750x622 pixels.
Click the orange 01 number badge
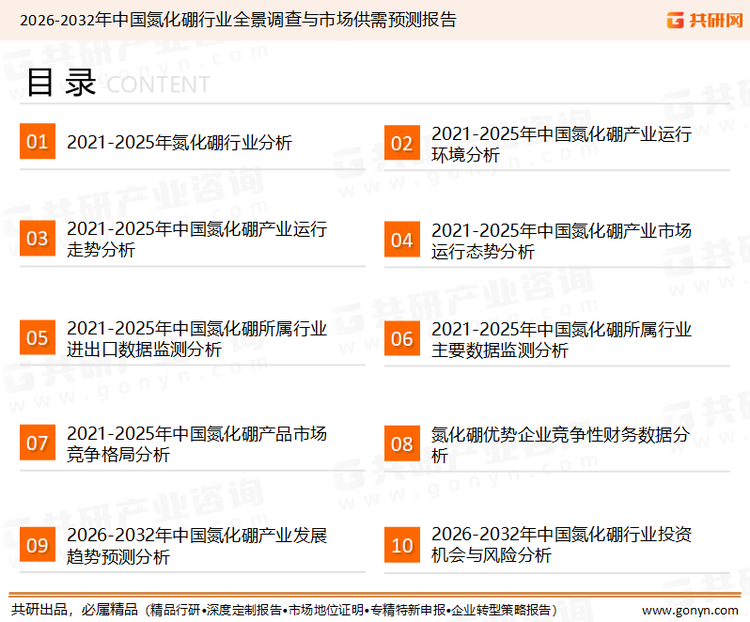37,141
